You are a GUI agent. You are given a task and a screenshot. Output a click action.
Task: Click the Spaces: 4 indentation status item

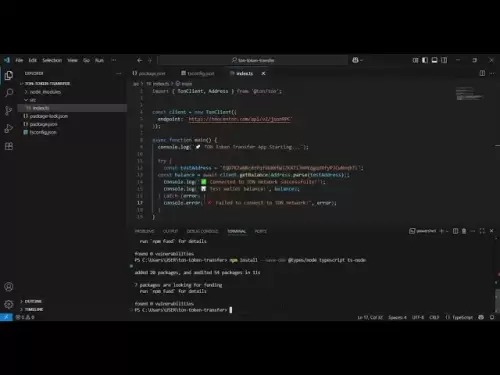(x=397, y=317)
